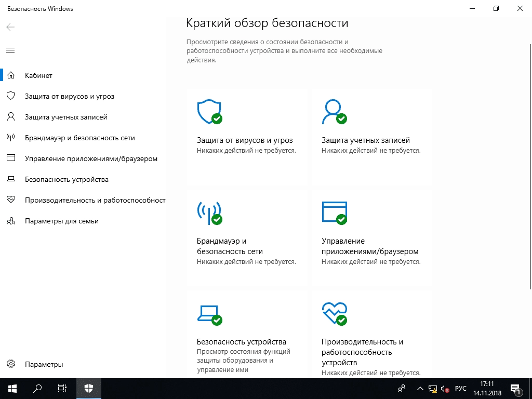
Task: Click the Защита от вирусов и угроз tile title
Action: point(245,140)
